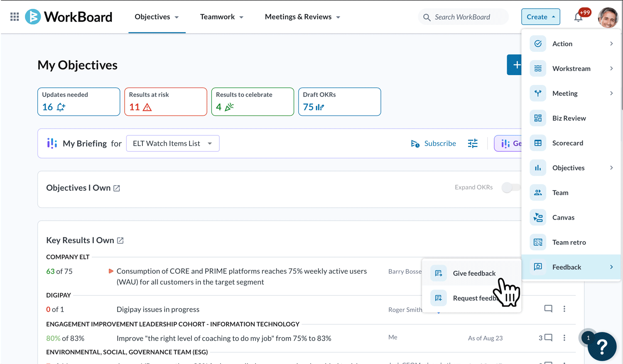Click the Objectives bar chart icon

[538, 168]
